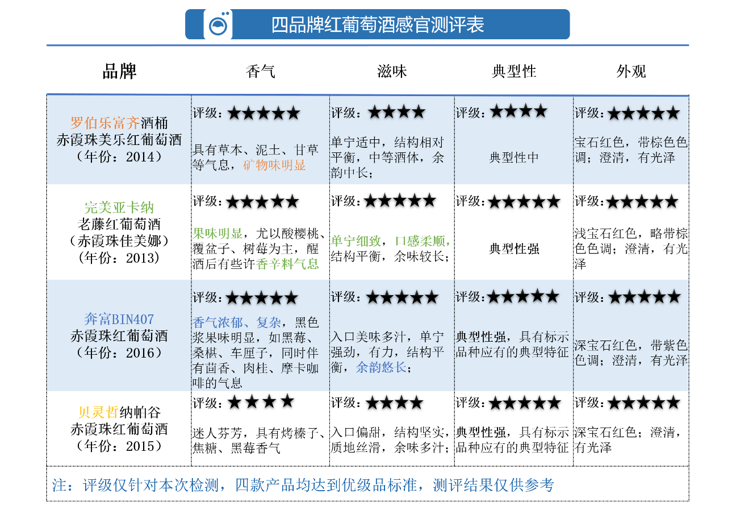
Task: Click taste text 结构平衡，余味较长
Action: (x=391, y=256)
